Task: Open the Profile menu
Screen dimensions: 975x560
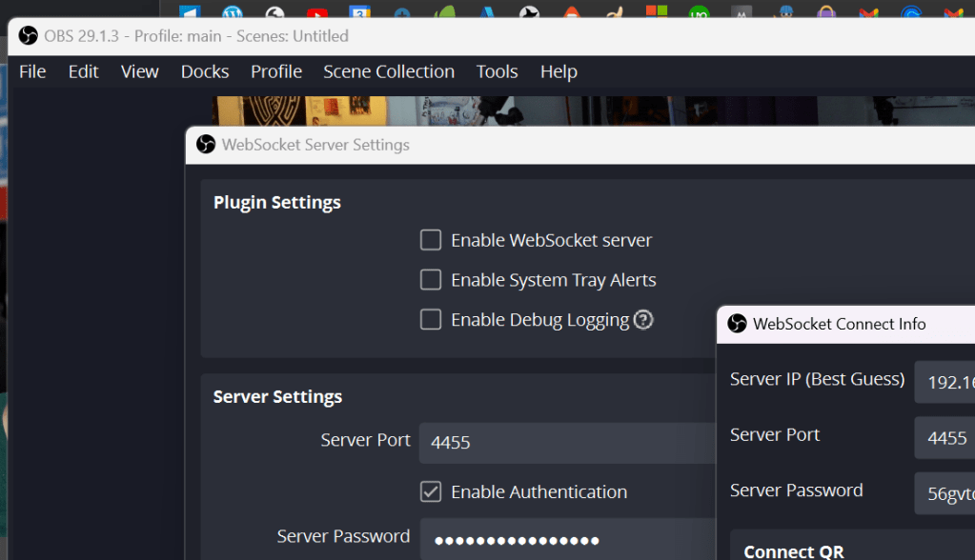Action: (x=276, y=71)
